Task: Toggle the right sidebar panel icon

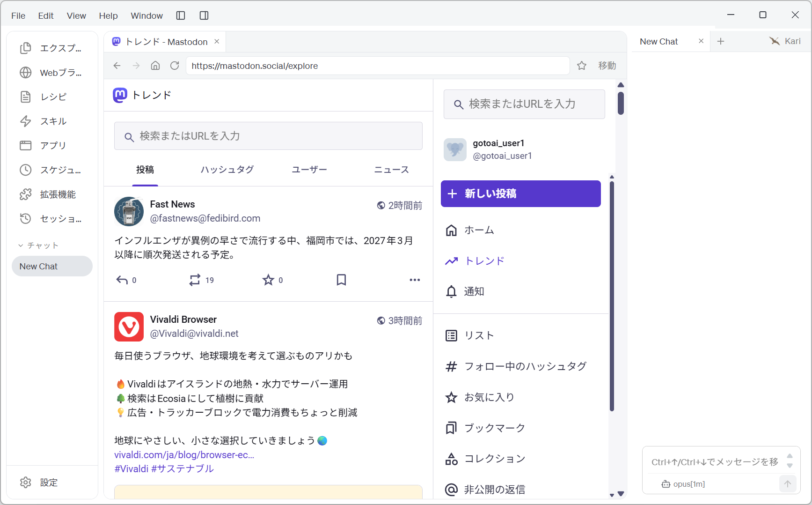Action: [204, 15]
